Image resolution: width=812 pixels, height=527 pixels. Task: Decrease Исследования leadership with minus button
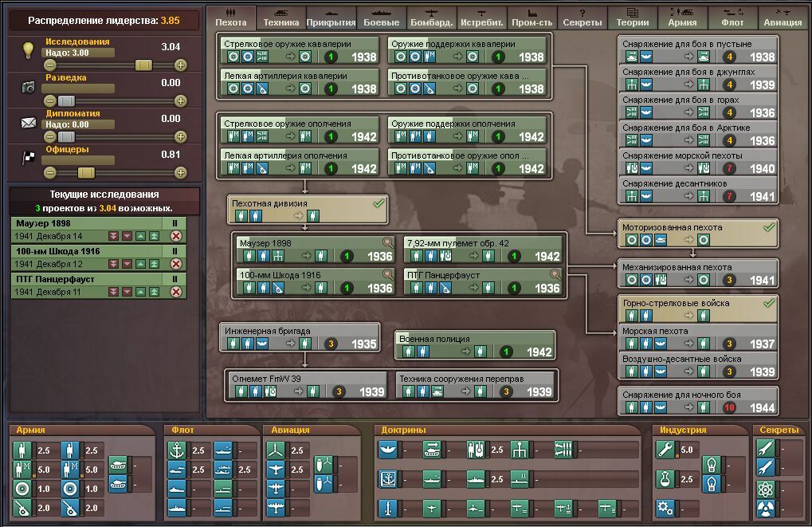point(49,65)
